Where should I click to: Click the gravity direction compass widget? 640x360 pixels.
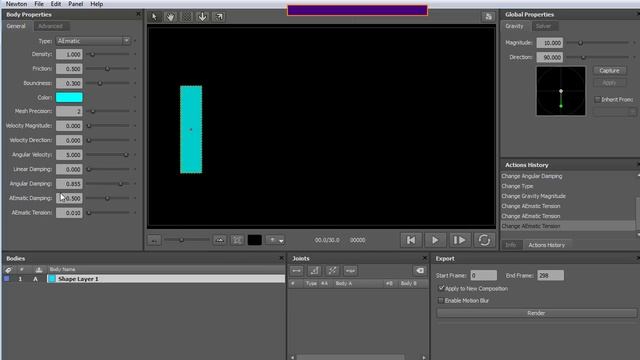point(561,91)
